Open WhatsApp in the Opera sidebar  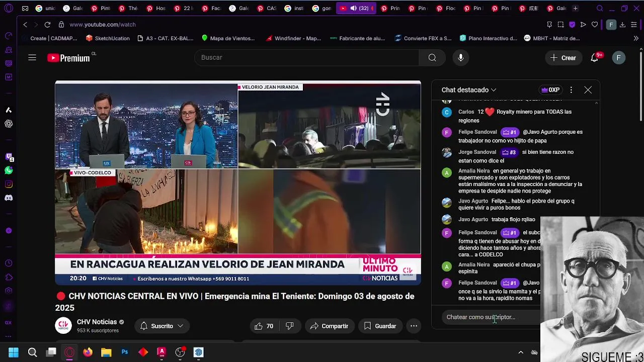tap(9, 170)
